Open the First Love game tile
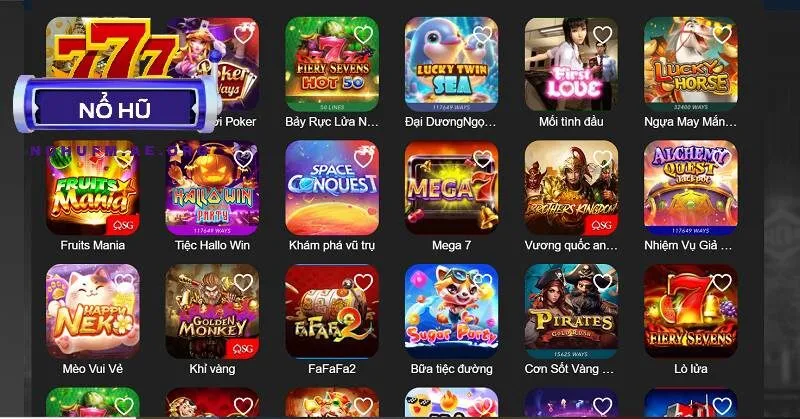The height and width of the screenshot is (419, 800). (571, 64)
